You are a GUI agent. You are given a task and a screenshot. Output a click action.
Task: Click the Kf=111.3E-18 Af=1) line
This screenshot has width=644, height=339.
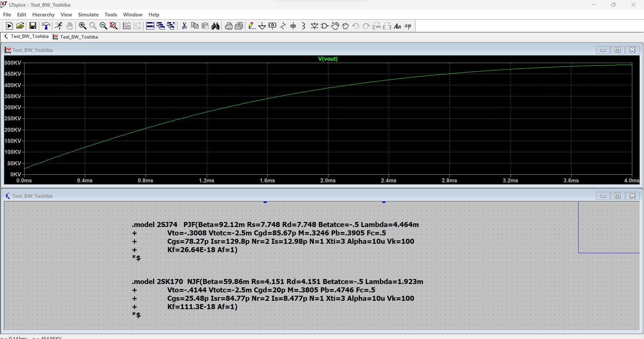click(x=202, y=307)
